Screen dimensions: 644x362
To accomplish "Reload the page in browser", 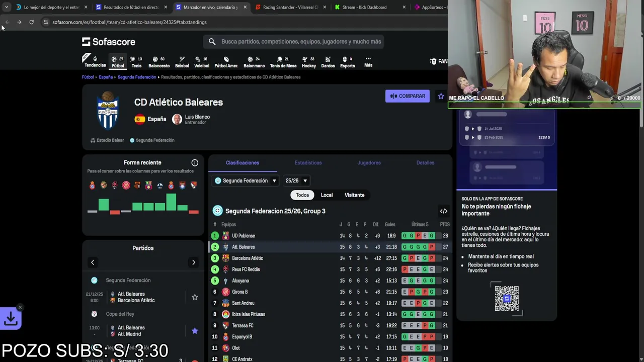I will [31, 22].
